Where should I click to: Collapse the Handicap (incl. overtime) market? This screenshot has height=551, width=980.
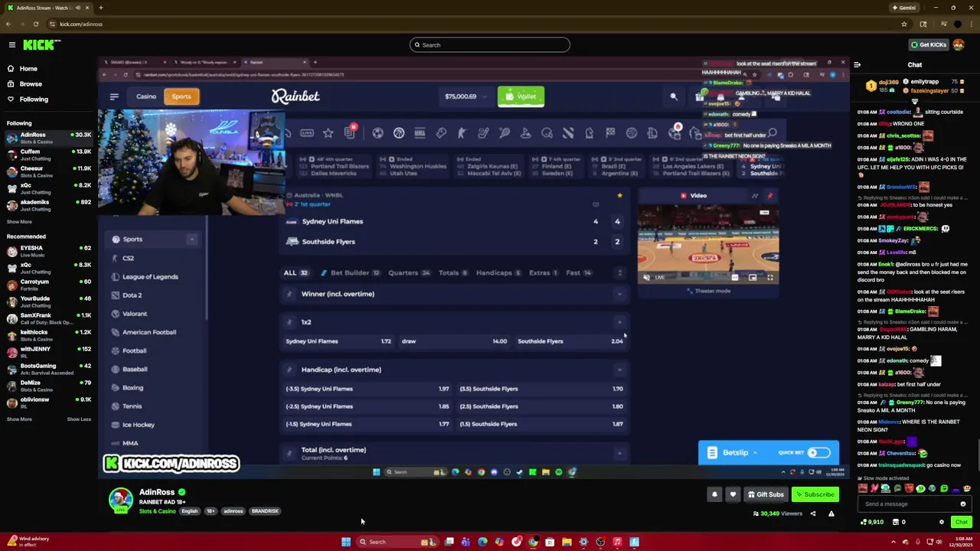pyautogui.click(x=619, y=370)
